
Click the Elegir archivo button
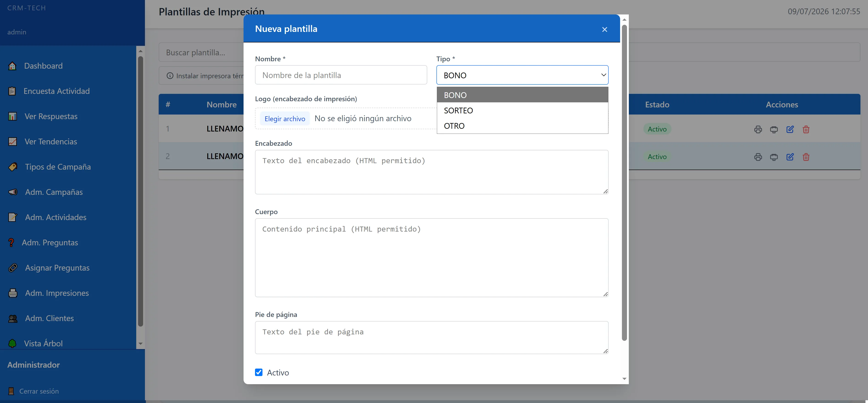(285, 118)
